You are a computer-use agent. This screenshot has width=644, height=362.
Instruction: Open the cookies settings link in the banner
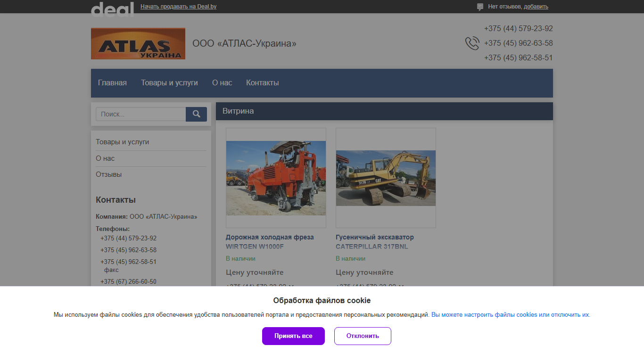[x=510, y=315]
